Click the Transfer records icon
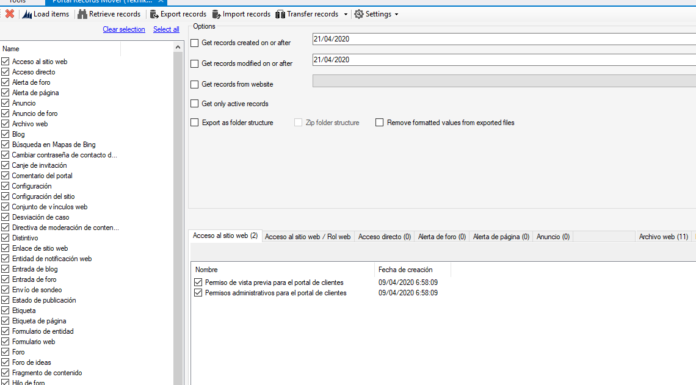The height and width of the screenshot is (385, 696). (x=280, y=14)
